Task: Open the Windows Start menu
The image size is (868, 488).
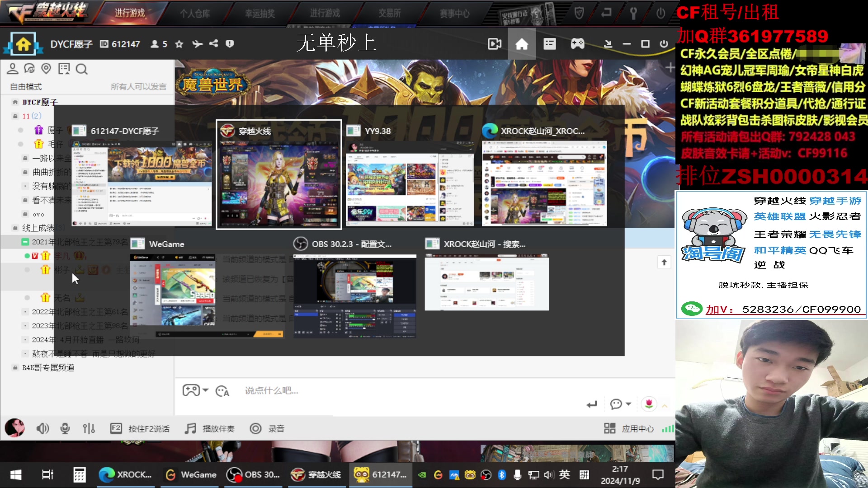Action: pos(16,474)
